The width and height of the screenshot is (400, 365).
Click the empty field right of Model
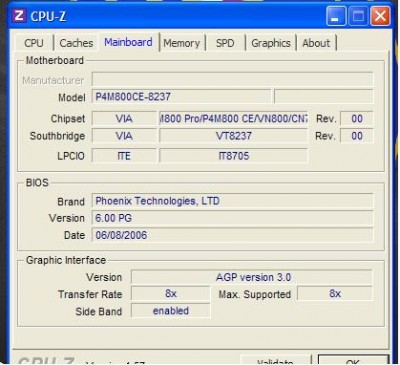pyautogui.click(x=323, y=97)
